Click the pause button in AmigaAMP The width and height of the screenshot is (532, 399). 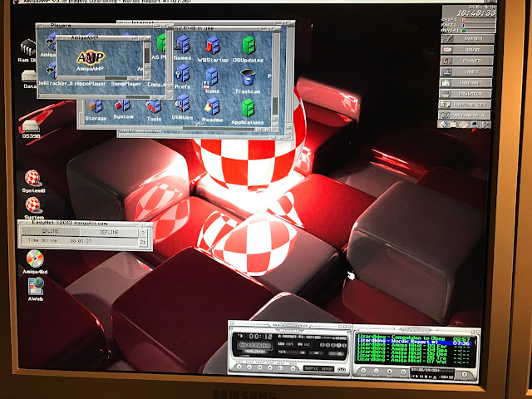(259, 367)
